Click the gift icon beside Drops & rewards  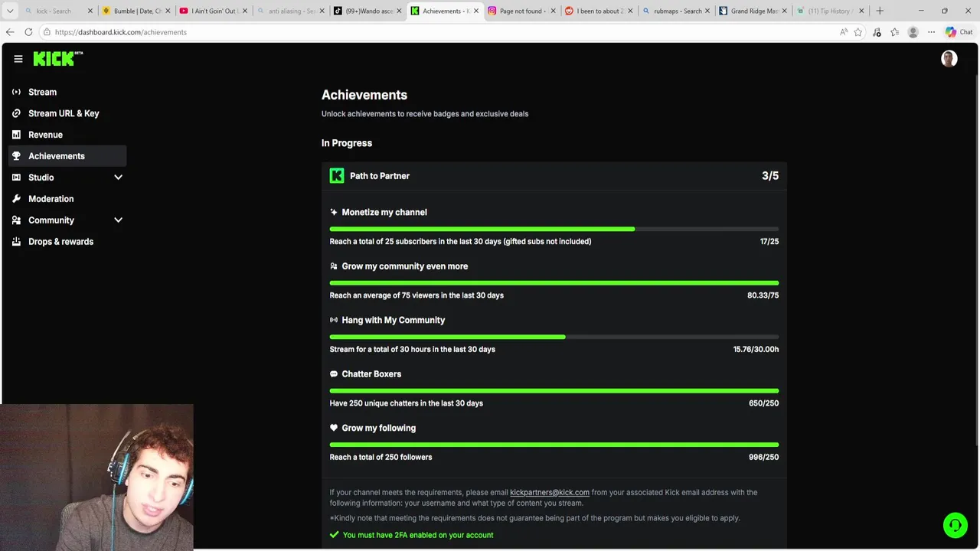(16, 242)
